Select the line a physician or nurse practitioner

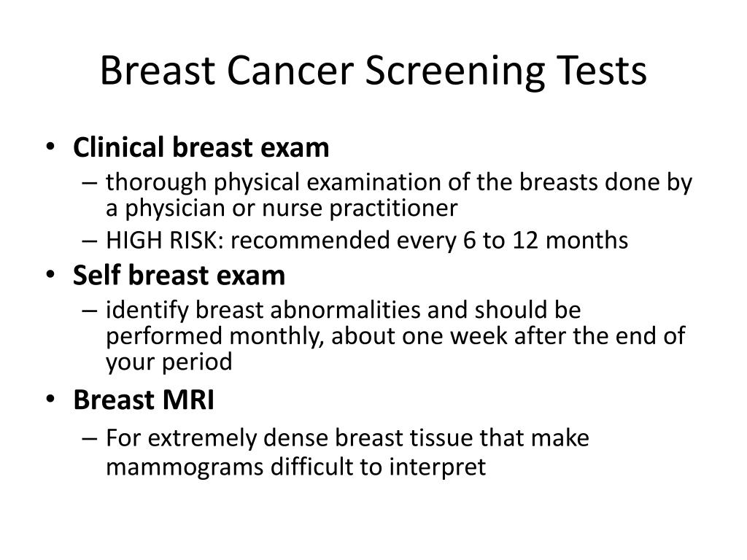tap(282, 208)
